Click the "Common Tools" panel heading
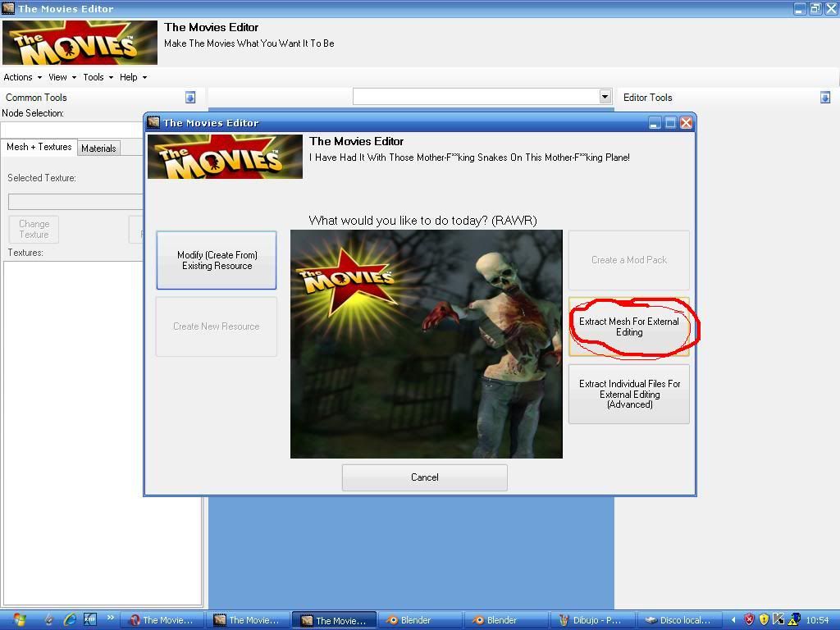This screenshot has width=840, height=630. 36,98
